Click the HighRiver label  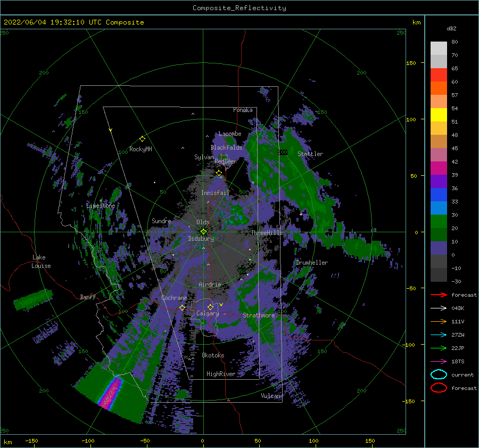(221, 374)
